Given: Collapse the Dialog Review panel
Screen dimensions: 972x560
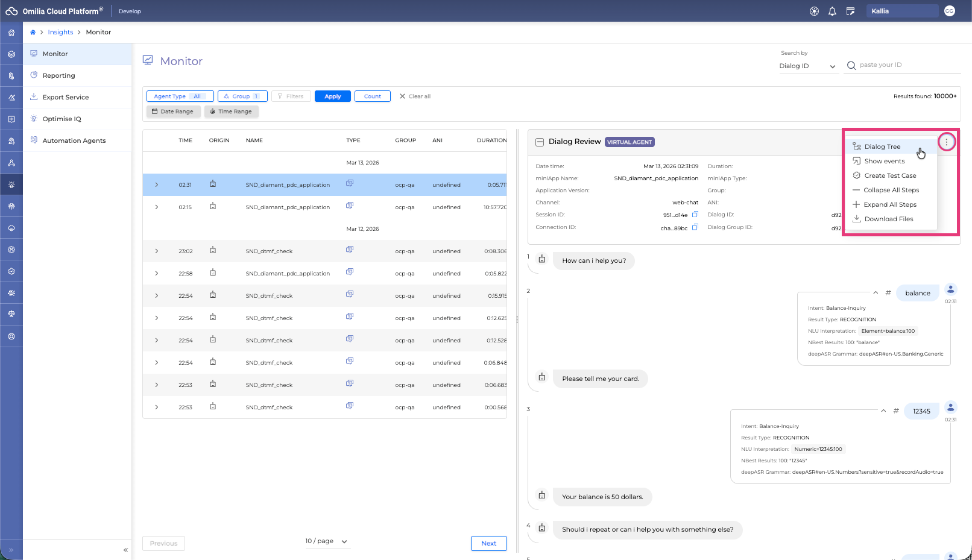Looking at the screenshot, I should click(540, 142).
